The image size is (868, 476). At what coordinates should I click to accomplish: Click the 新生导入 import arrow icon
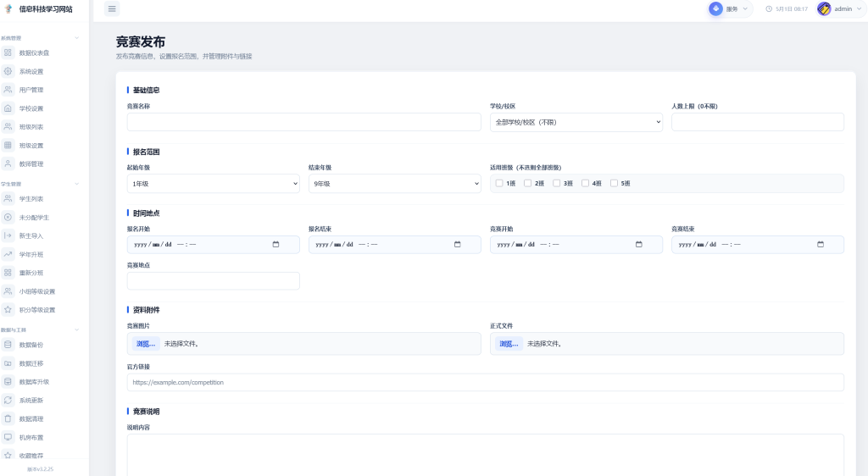[x=8, y=235]
